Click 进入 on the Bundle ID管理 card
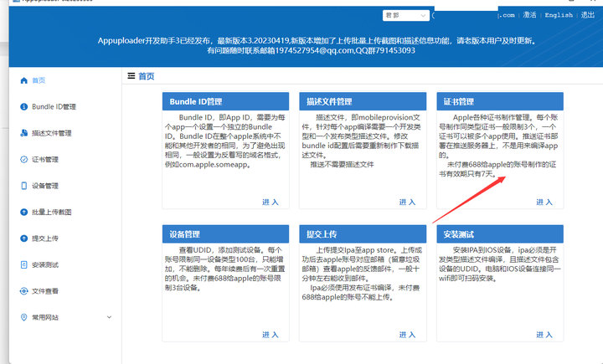 click(x=271, y=202)
